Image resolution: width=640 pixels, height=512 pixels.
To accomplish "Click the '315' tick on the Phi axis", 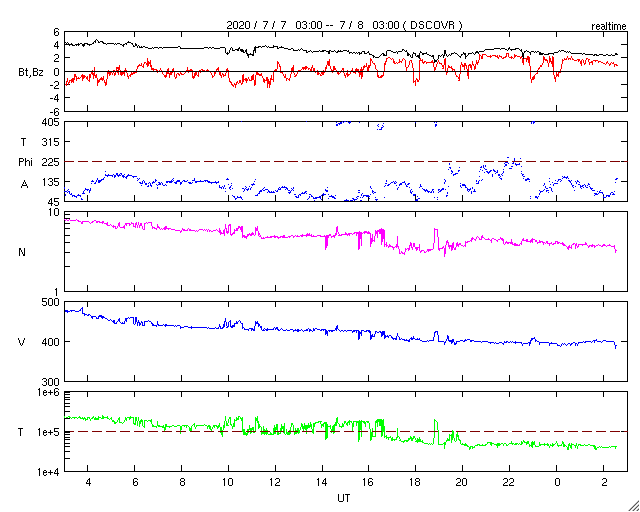I will click(51, 142).
